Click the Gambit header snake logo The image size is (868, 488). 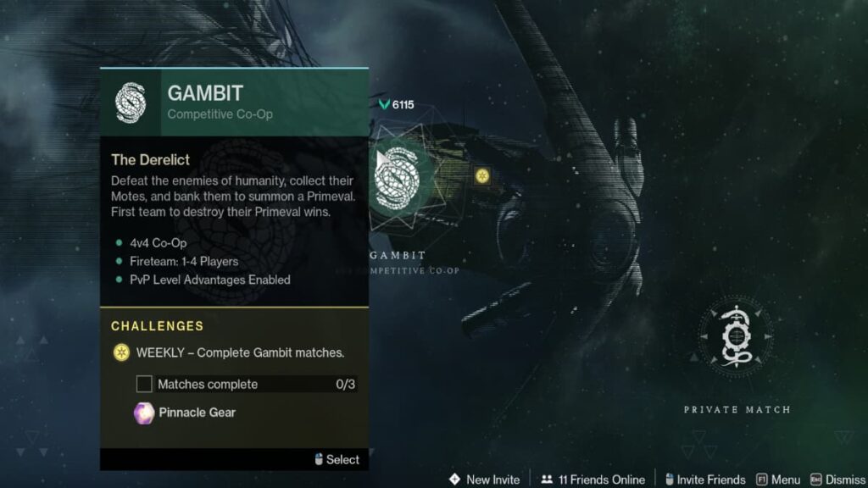tap(131, 103)
